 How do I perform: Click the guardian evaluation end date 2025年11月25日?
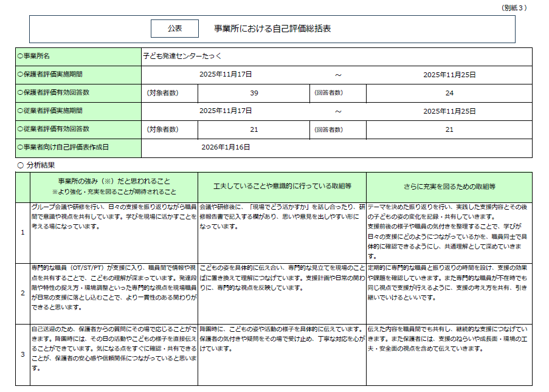tap(449, 74)
